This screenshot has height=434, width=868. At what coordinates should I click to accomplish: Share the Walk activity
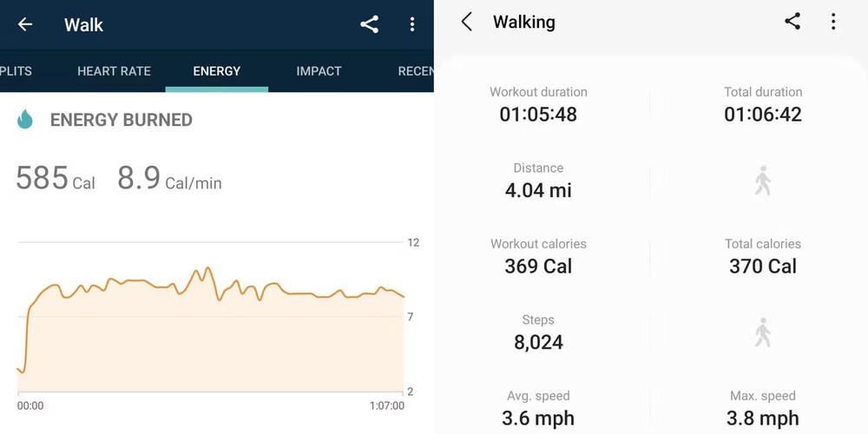(370, 24)
